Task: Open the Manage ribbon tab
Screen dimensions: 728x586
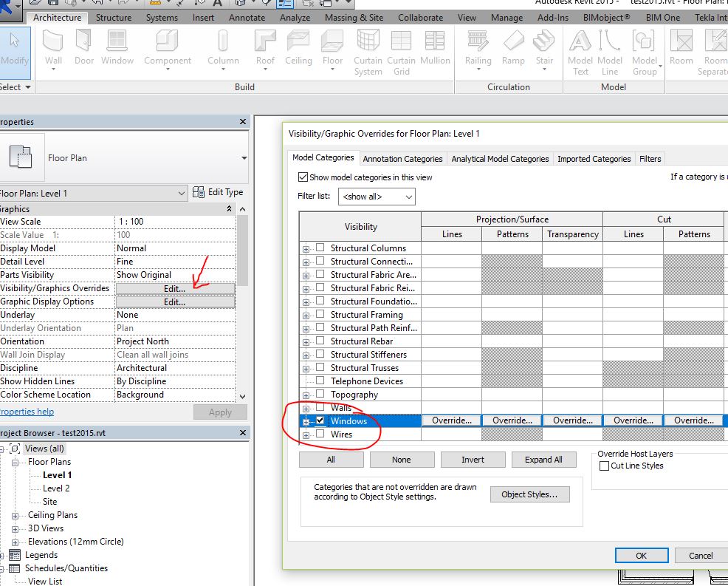Action: tap(506, 17)
